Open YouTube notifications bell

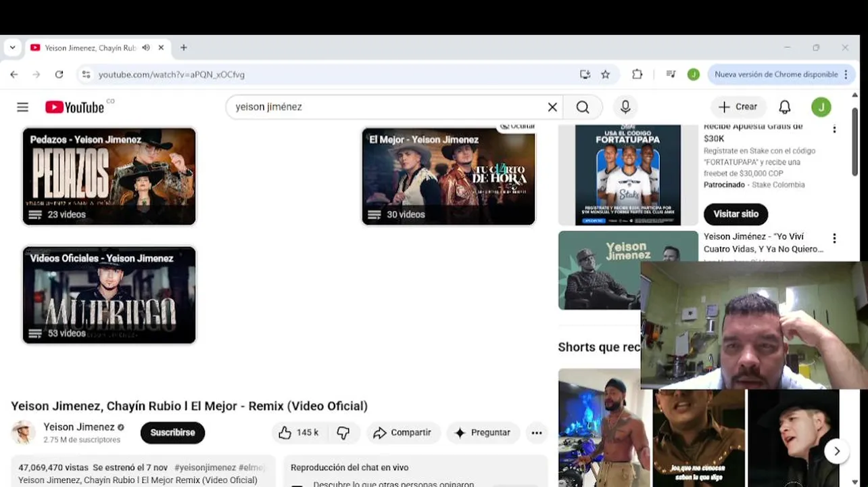click(785, 107)
